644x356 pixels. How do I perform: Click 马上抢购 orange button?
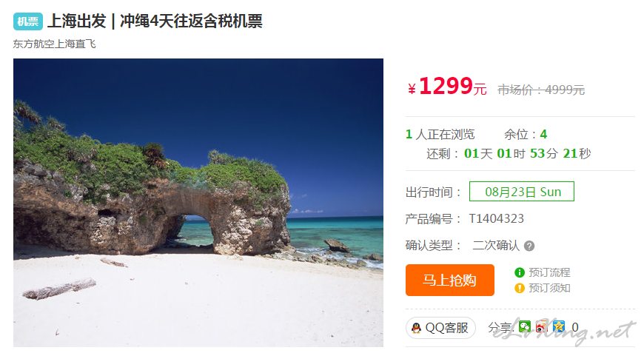click(x=450, y=280)
